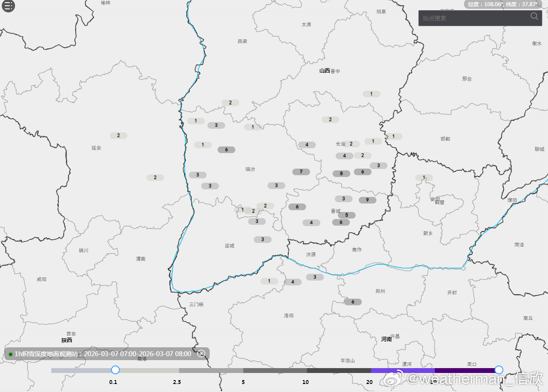Click the 延安 city label
548x392 pixels.
point(96,148)
